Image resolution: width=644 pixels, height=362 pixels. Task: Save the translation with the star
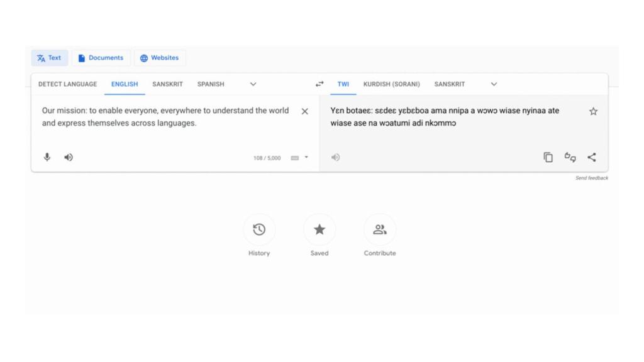(x=593, y=111)
